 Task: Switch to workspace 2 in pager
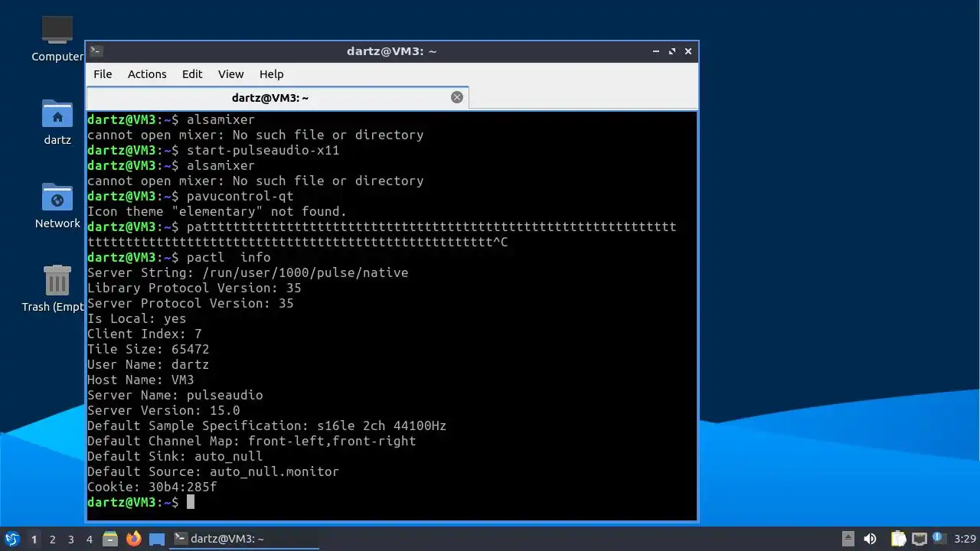pos(52,539)
